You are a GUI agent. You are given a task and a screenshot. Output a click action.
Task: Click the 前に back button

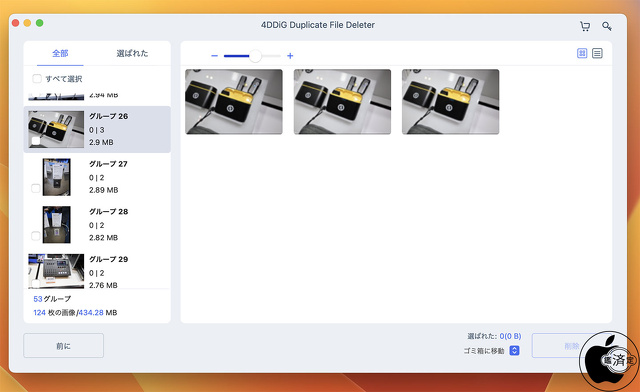(x=63, y=345)
